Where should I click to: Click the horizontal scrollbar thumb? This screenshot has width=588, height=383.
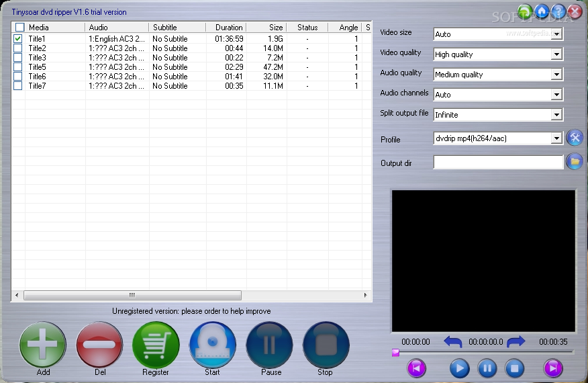click(x=132, y=295)
